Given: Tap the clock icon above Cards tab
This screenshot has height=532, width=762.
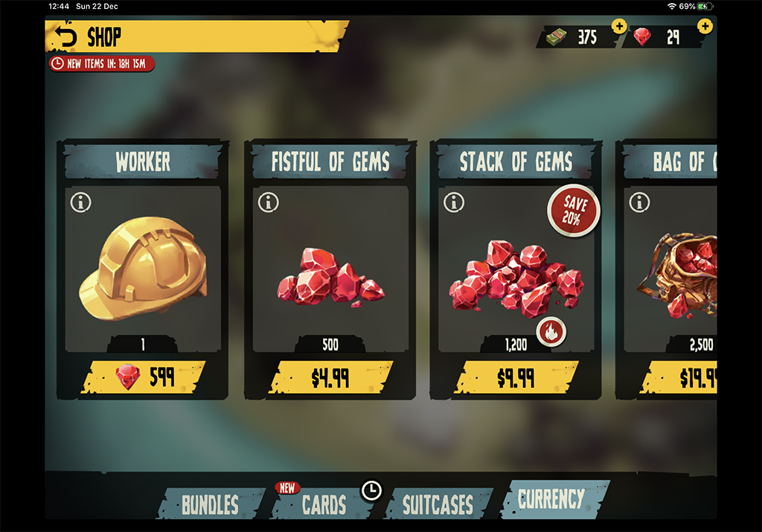Looking at the screenshot, I should point(372,490).
